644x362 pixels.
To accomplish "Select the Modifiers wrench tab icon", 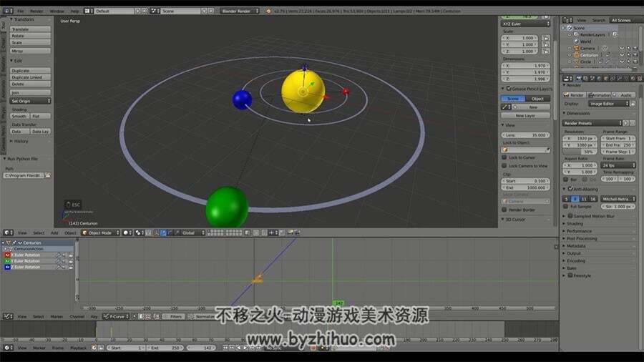I will coord(620,79).
